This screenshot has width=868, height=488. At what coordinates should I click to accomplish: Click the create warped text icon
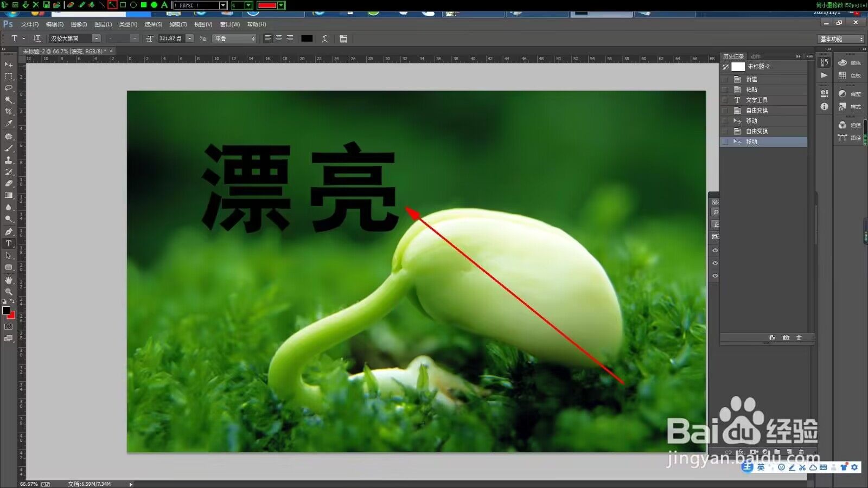[325, 38]
